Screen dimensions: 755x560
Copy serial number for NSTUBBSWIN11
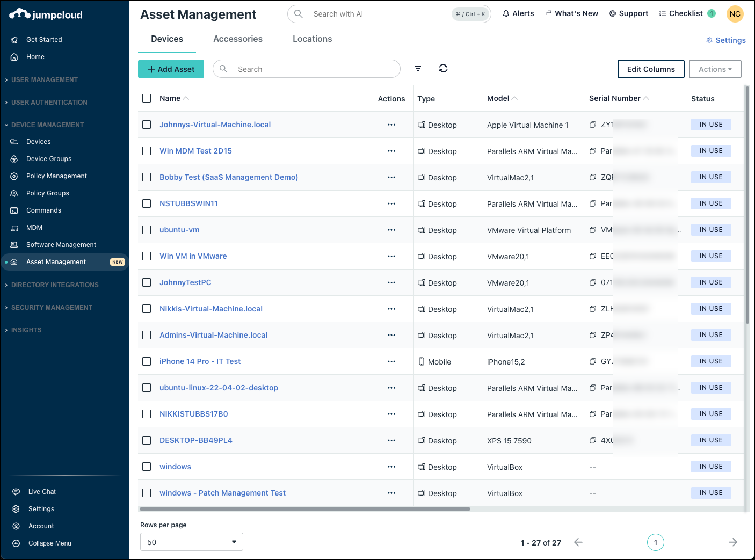(x=593, y=203)
